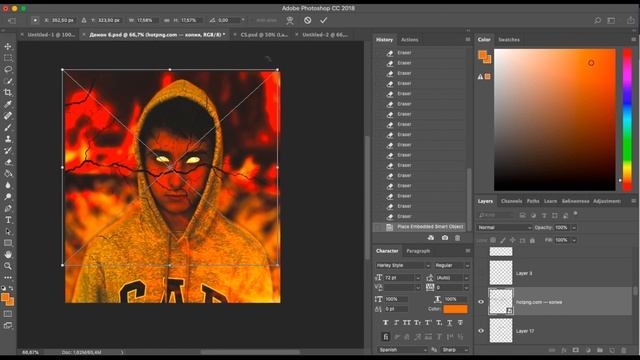
Task: Select the Path Selection tool
Action: (x=8, y=231)
